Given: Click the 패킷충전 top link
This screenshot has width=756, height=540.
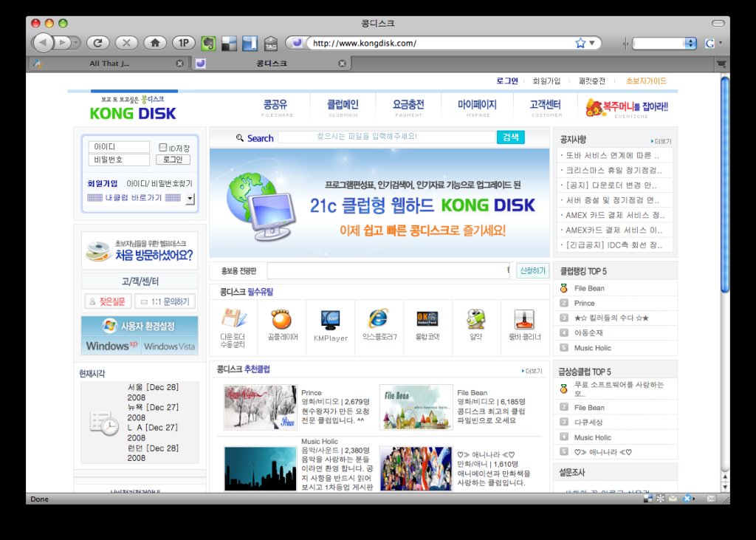Looking at the screenshot, I should click(x=592, y=81).
